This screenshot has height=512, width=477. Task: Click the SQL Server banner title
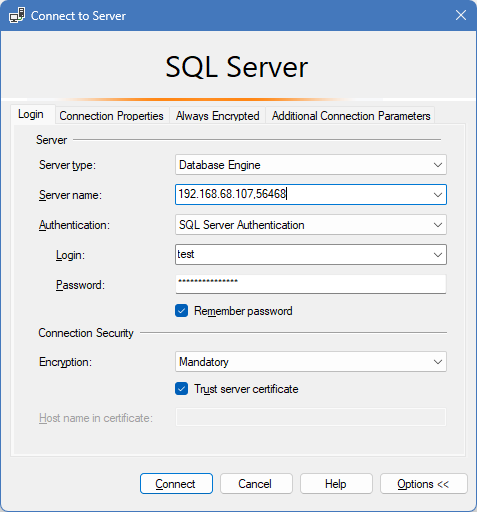(237, 67)
